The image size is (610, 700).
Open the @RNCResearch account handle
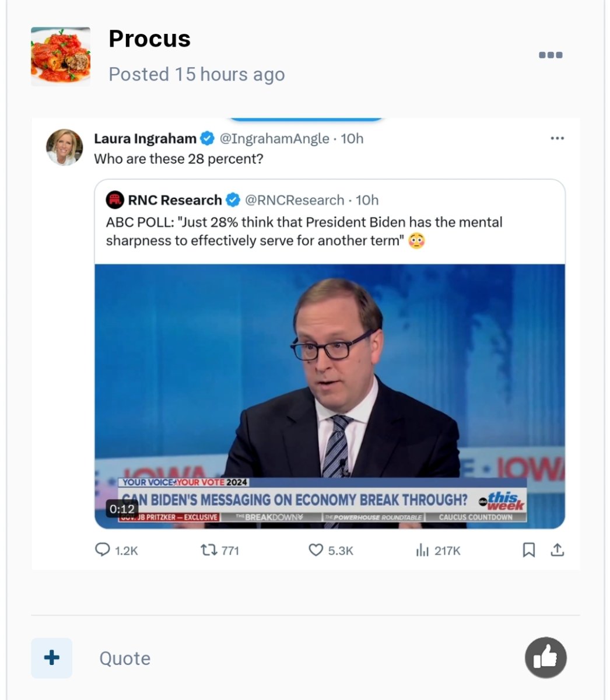295,200
